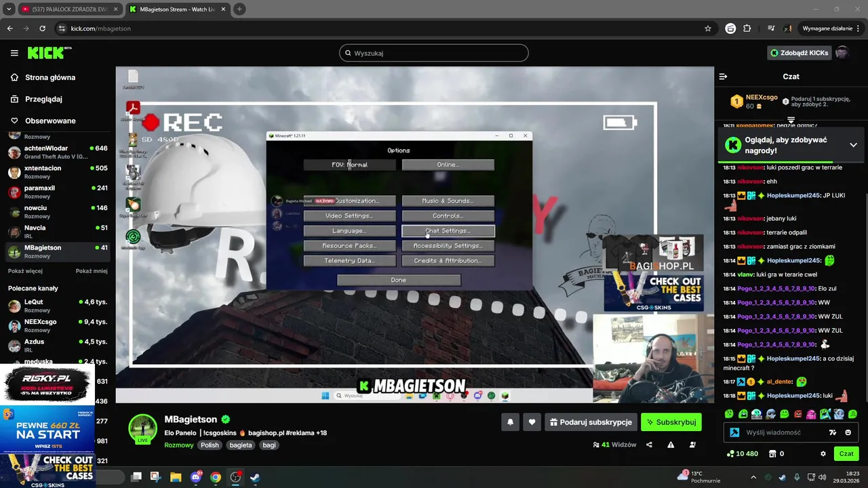
Task: Click the 'bagi' tag
Action: pyautogui.click(x=269, y=445)
